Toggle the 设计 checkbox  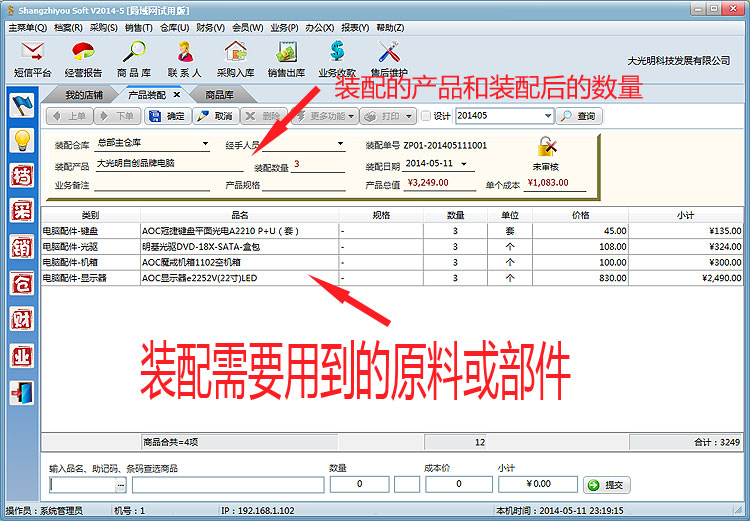coord(426,116)
